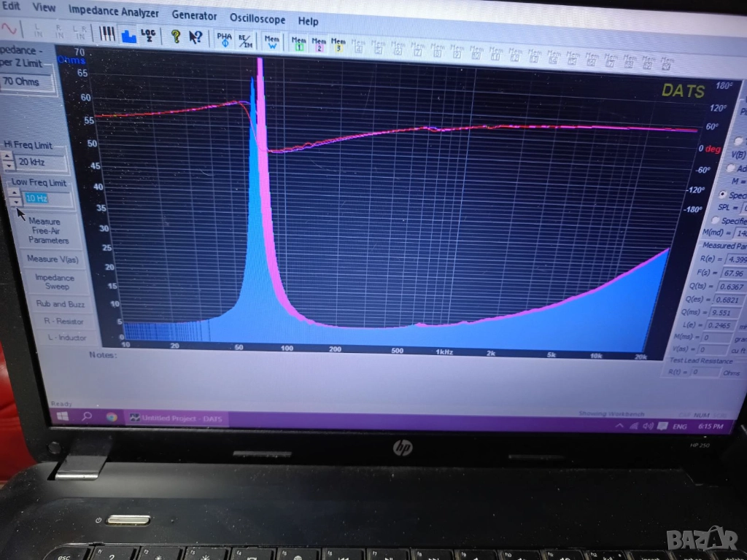This screenshot has height=560, width=747.
Task: Run the Rub and Buzz test
Action: [x=60, y=304]
